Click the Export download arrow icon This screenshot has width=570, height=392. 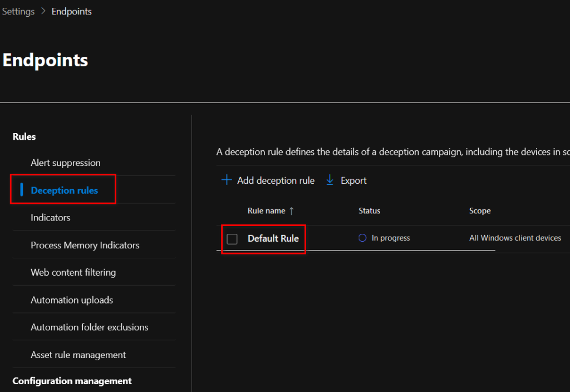tap(330, 180)
